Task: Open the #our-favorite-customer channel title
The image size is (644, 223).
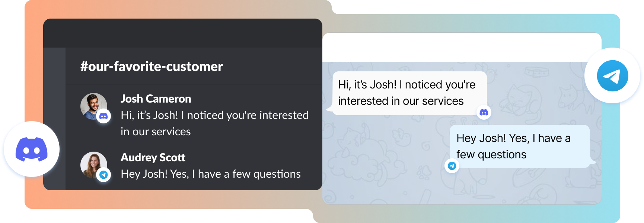Action: [152, 67]
